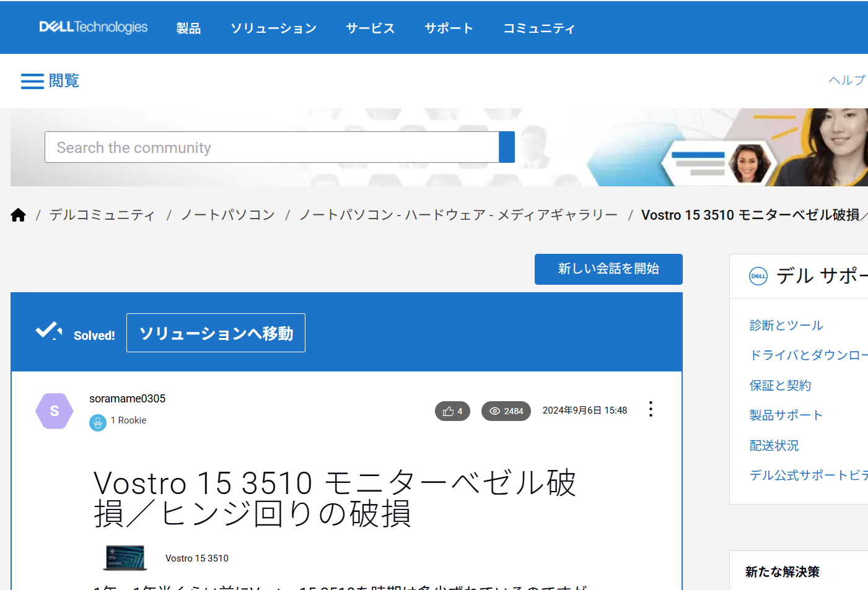
Task: Click the blue search submit button
Action: coord(506,147)
